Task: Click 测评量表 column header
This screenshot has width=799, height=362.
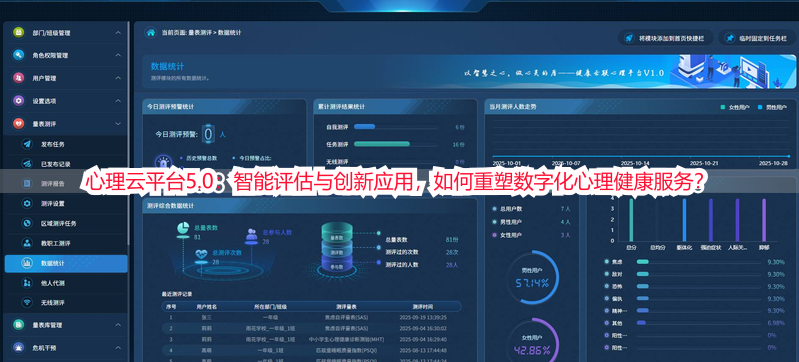Action: [346, 307]
